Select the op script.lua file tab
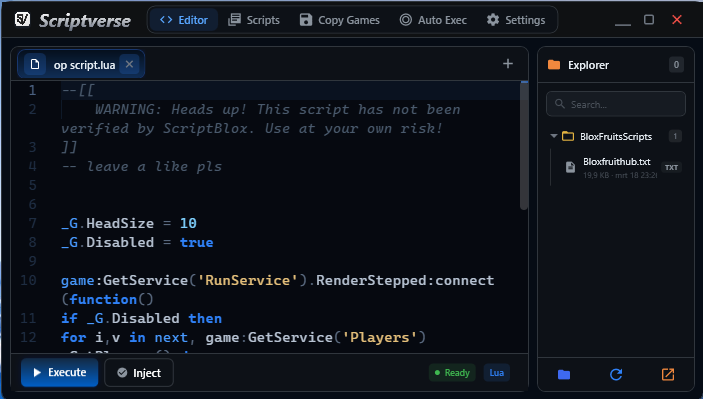This screenshot has height=399, width=703. [81, 65]
